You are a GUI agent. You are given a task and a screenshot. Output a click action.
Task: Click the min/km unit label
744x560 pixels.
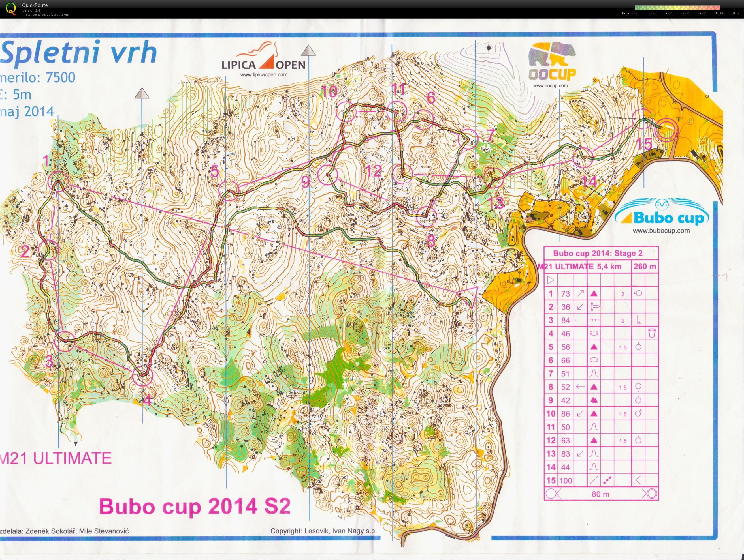(x=733, y=14)
